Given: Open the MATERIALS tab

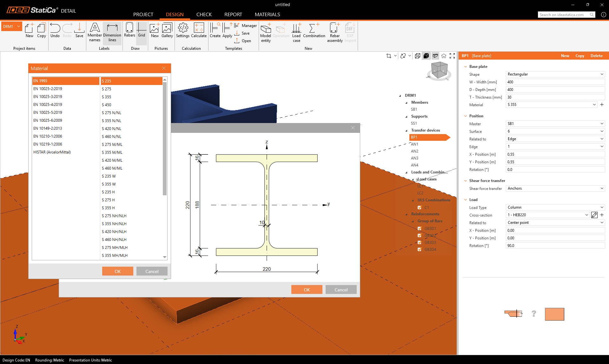Looking at the screenshot, I should 267,15.
